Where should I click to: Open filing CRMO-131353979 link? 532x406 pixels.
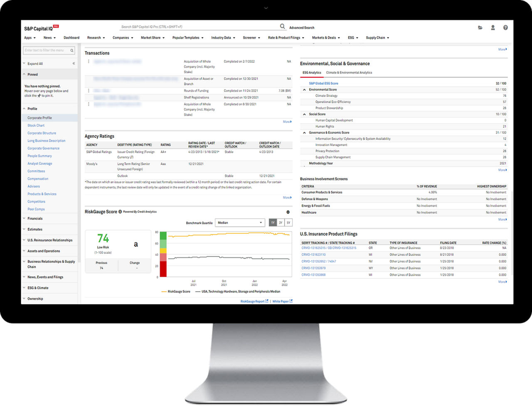pos(313,268)
